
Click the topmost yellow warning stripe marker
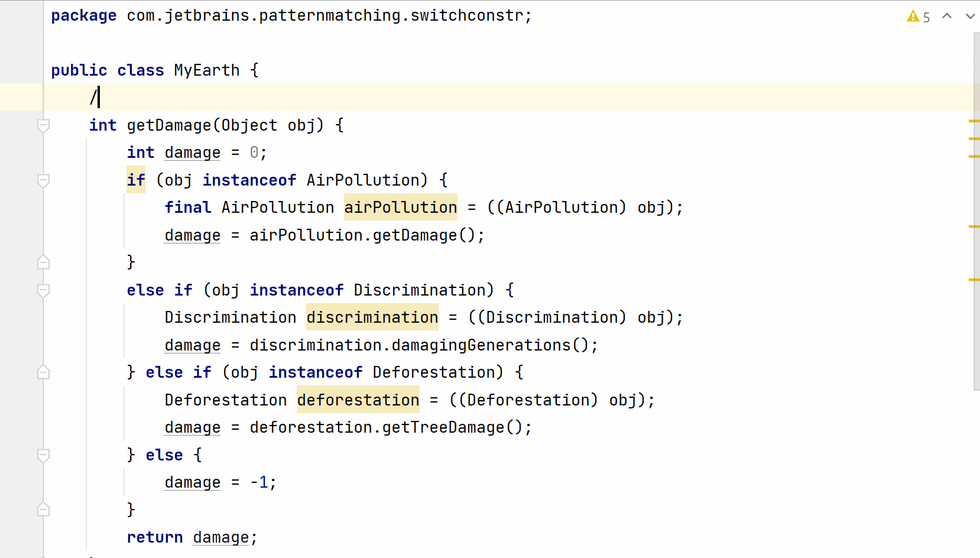tap(975, 121)
